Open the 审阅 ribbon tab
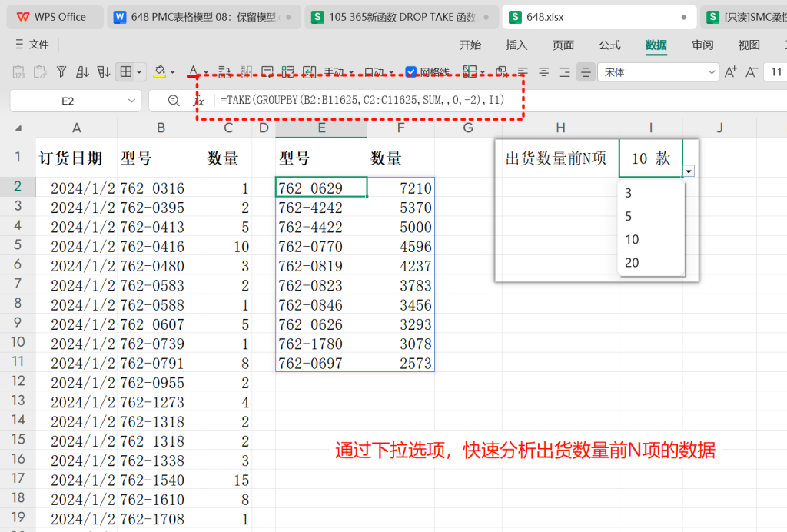 tap(702, 45)
